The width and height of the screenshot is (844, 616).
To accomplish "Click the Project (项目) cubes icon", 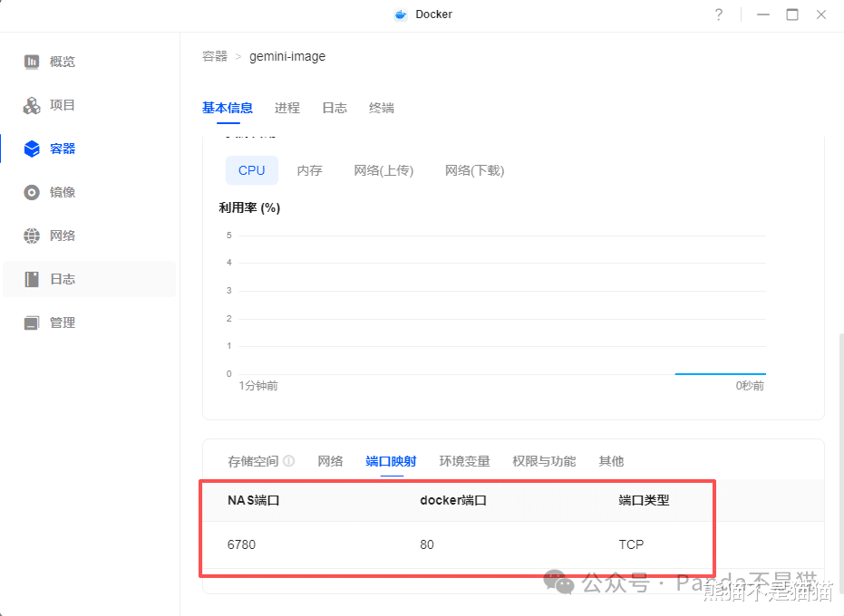I will [x=32, y=105].
